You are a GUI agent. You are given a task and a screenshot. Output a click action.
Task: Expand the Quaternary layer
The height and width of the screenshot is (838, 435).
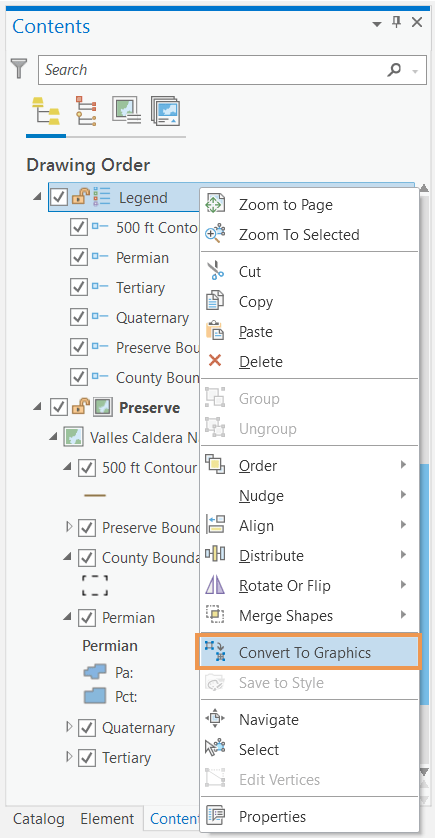[x=68, y=727]
